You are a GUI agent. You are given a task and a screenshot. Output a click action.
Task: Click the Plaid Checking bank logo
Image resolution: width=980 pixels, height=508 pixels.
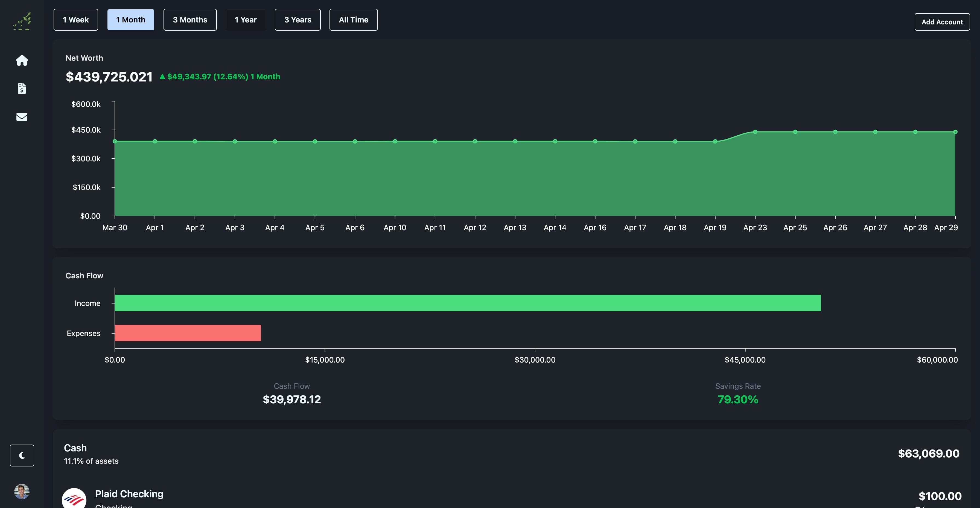[x=74, y=498]
